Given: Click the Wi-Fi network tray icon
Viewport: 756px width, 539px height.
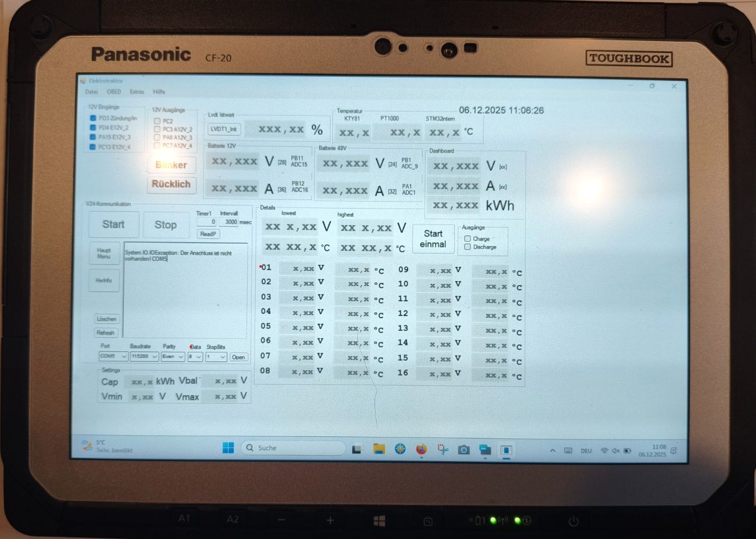Looking at the screenshot, I should pyautogui.click(x=604, y=451).
